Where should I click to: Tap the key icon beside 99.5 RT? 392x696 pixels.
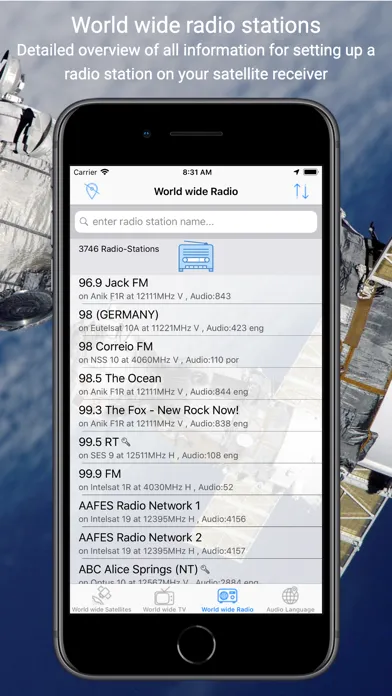pyautogui.click(x=126, y=442)
